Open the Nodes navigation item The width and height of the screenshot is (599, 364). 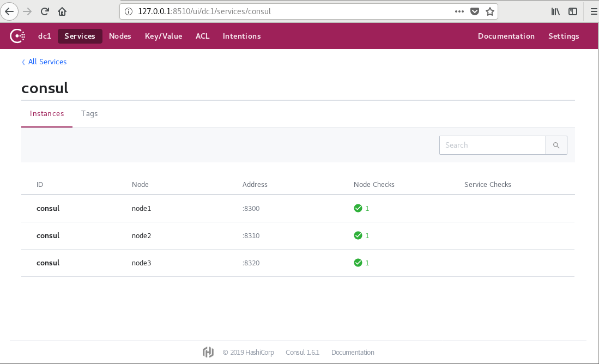[x=120, y=36]
